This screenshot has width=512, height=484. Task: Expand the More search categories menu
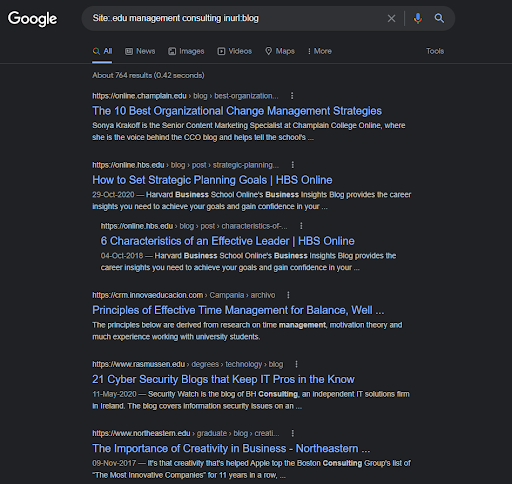click(319, 51)
